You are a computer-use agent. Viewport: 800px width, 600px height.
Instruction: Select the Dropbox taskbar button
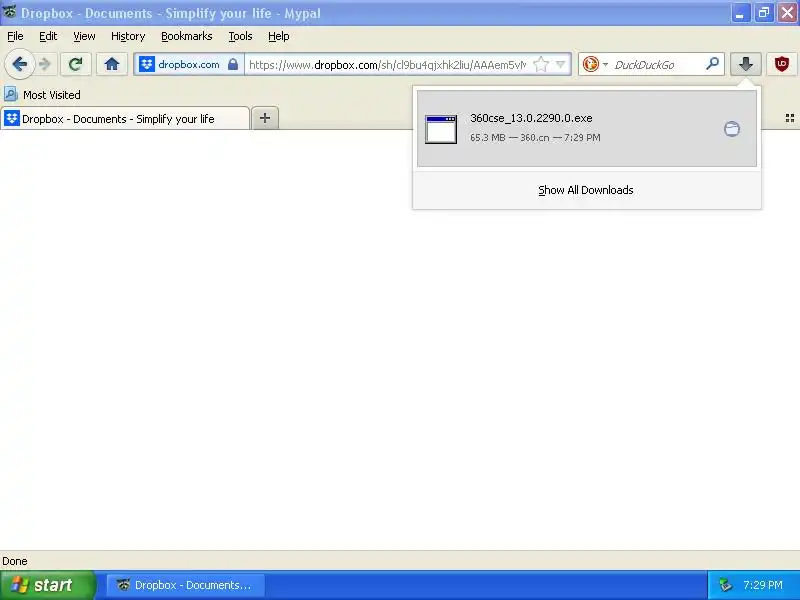point(186,585)
